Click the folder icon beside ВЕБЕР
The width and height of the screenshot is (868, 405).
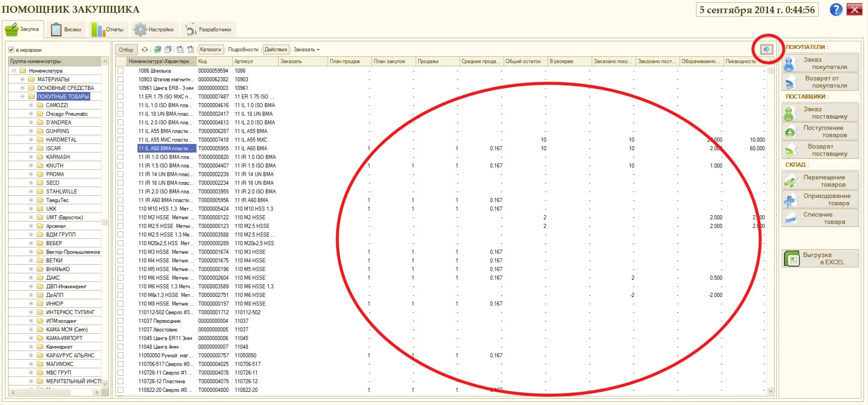(x=40, y=243)
